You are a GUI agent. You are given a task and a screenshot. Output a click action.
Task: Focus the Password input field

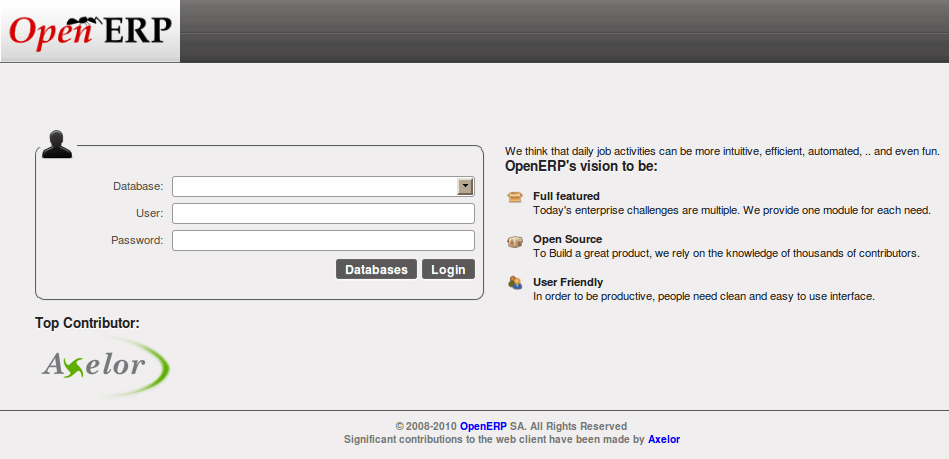pyautogui.click(x=323, y=240)
